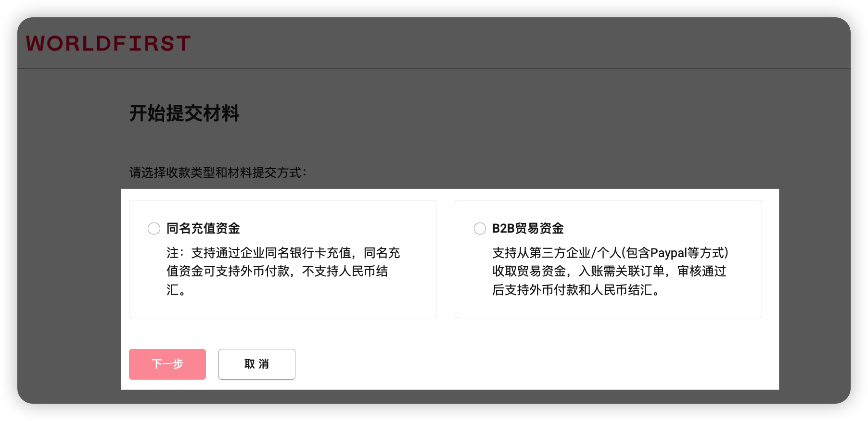Click the 同名充值资金 option title text
The width and height of the screenshot is (868, 421).
tap(203, 228)
